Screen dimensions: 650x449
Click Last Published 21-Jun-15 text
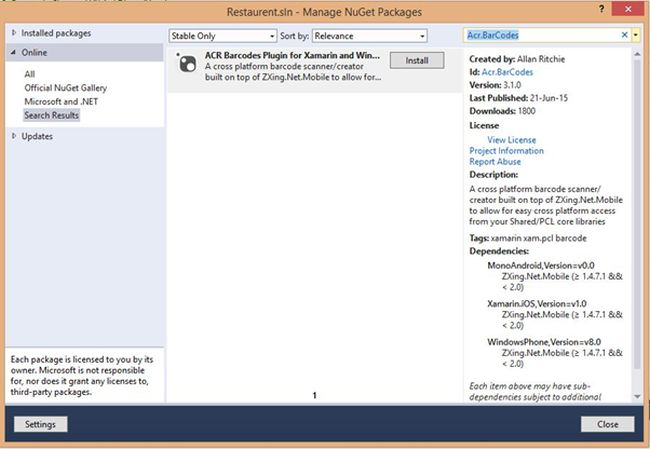coord(518,98)
